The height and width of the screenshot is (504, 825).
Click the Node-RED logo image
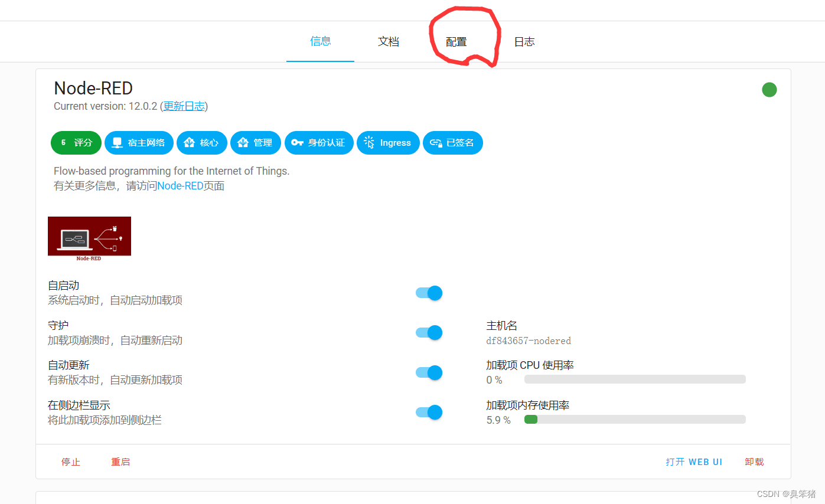point(89,238)
